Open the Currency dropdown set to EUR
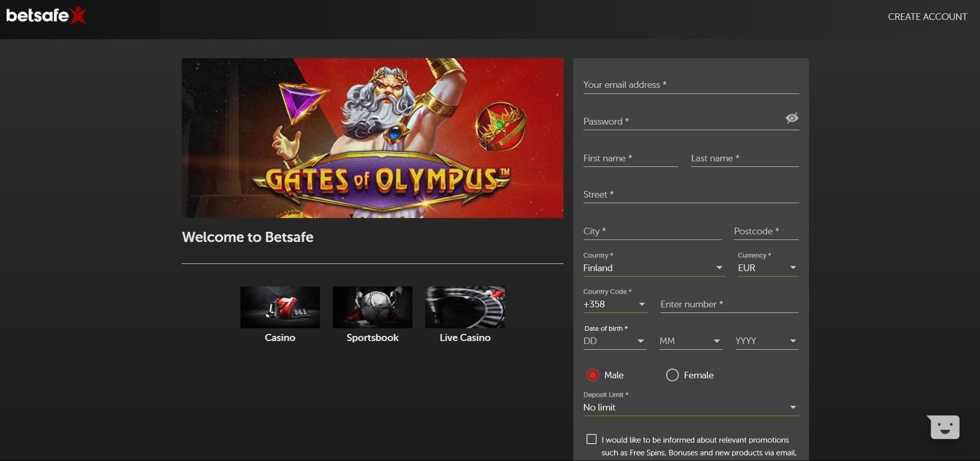This screenshot has width=980, height=461. point(767,268)
